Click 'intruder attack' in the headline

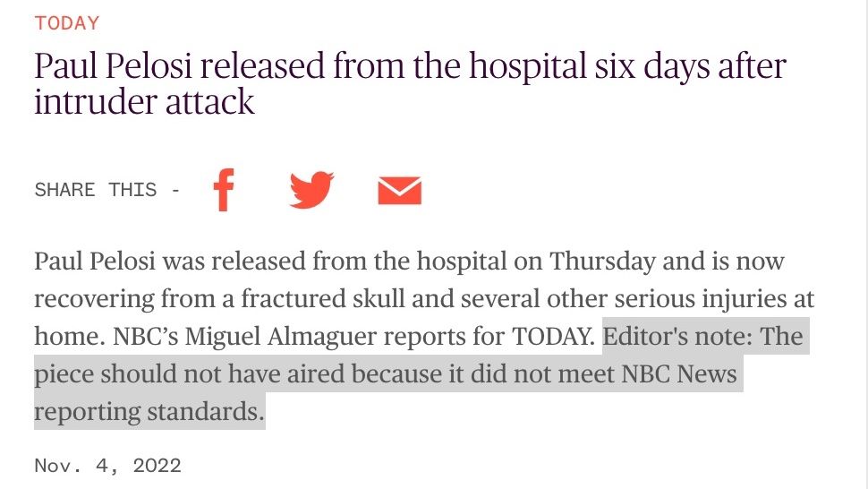(144, 102)
